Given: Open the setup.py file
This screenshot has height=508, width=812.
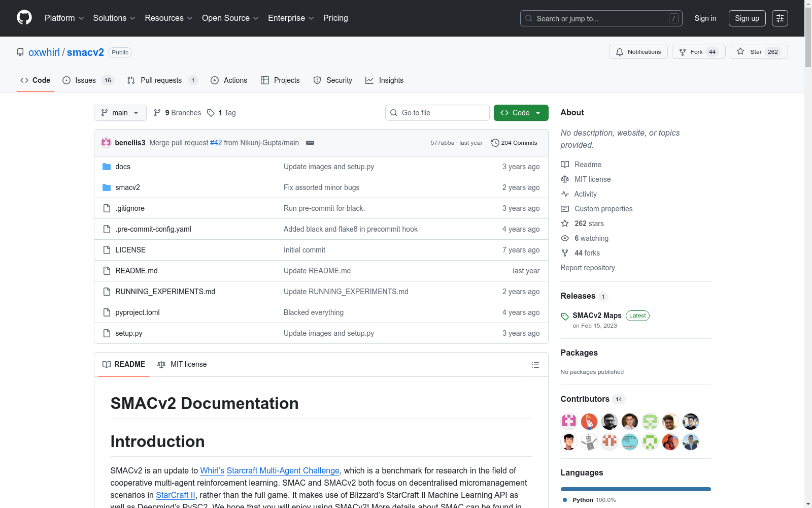Looking at the screenshot, I should point(129,333).
